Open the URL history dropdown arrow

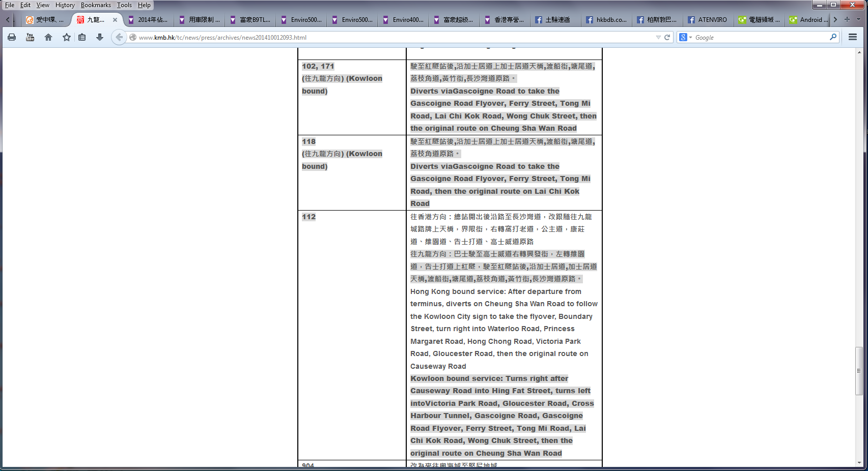[x=658, y=37]
